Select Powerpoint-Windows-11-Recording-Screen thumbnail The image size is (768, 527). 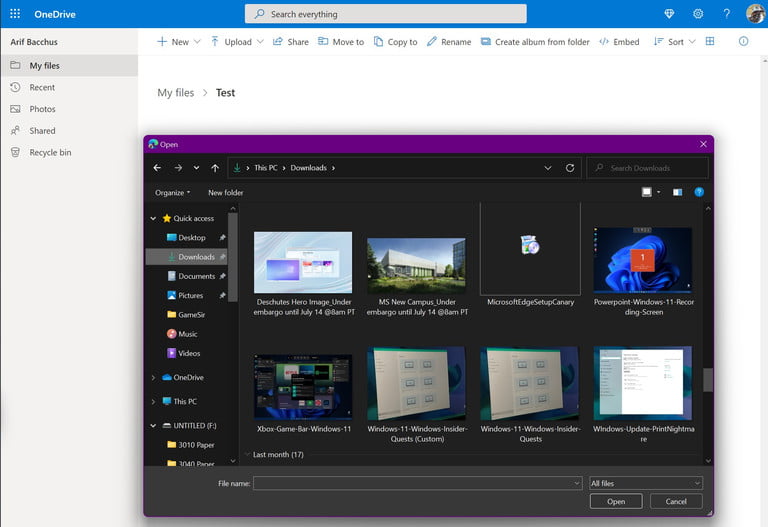pos(643,260)
